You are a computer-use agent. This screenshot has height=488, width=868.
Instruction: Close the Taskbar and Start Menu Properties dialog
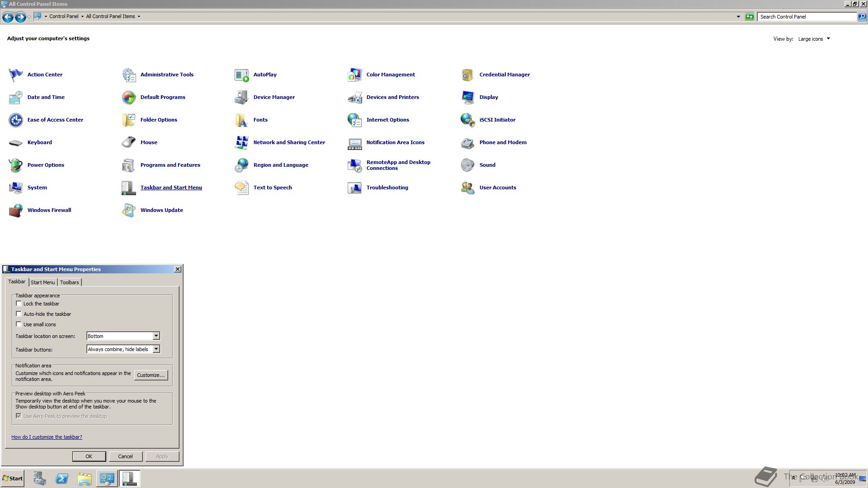[x=178, y=269]
